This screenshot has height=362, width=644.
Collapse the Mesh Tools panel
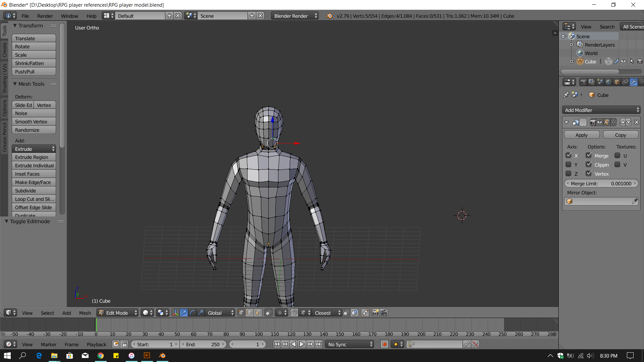pos(15,84)
